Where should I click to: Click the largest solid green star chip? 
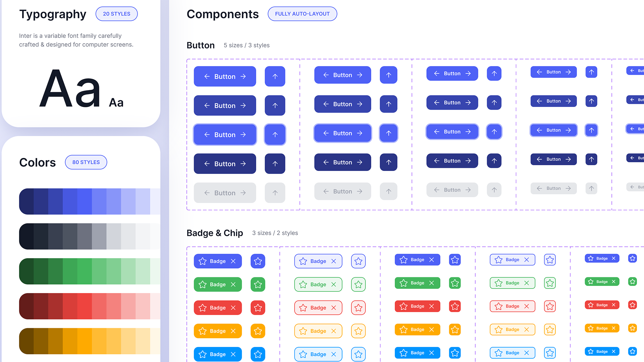click(258, 285)
